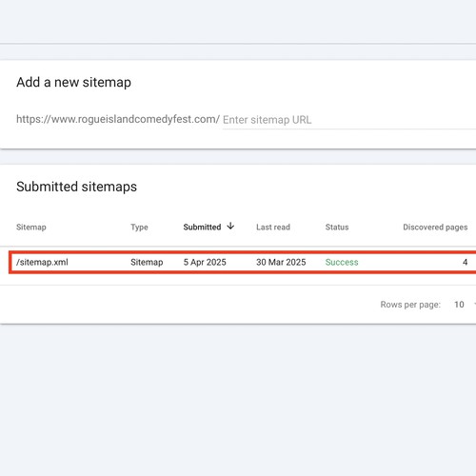This screenshot has width=476, height=476.
Task: Click the rogueislandcomedyfest.com URL prefix
Action: 118,119
